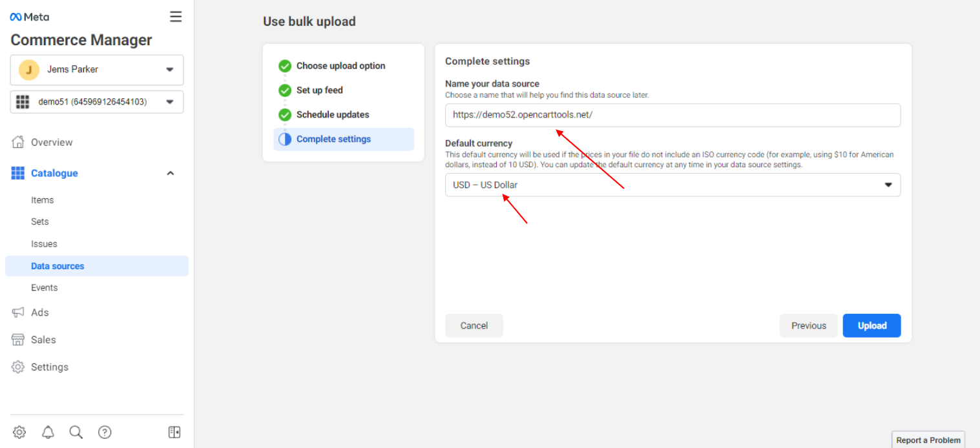Open the help question mark icon
980x448 pixels.
click(x=105, y=433)
